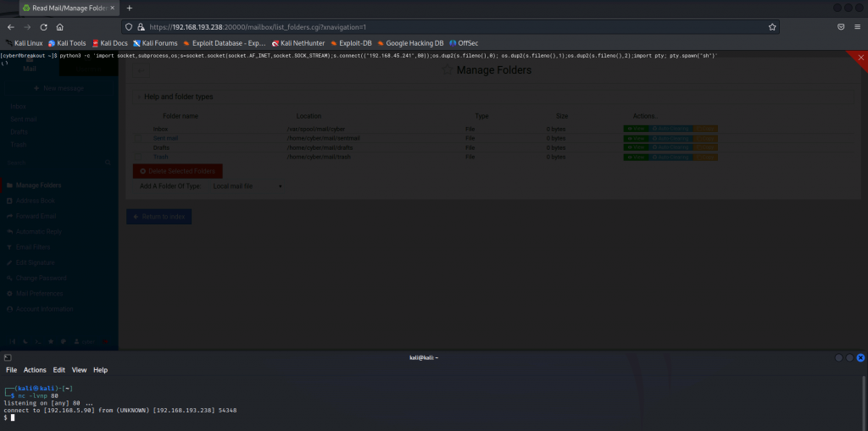Click the favorites star in sidebar footer
Viewport: 868px width, 431px height.
(51, 342)
